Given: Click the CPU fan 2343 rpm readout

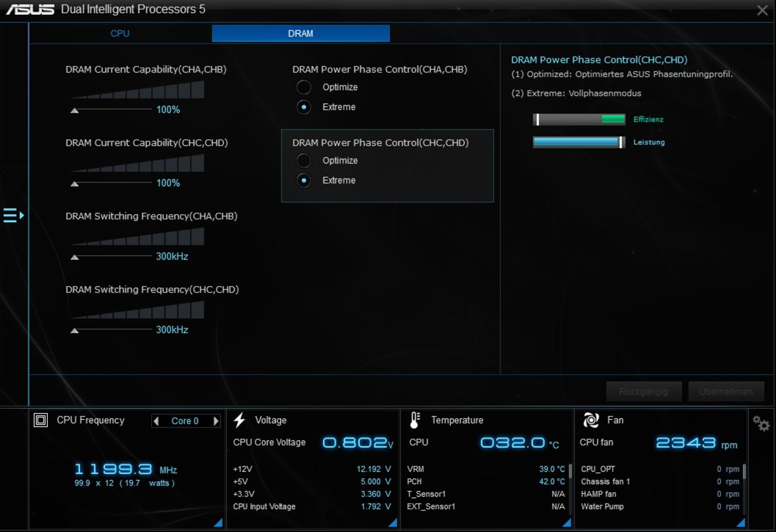Looking at the screenshot, I should point(697,443).
